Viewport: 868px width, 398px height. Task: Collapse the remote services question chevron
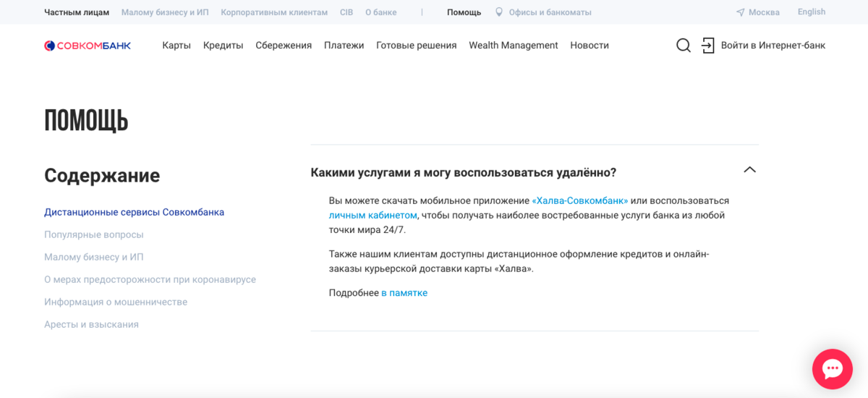pyautogui.click(x=749, y=169)
